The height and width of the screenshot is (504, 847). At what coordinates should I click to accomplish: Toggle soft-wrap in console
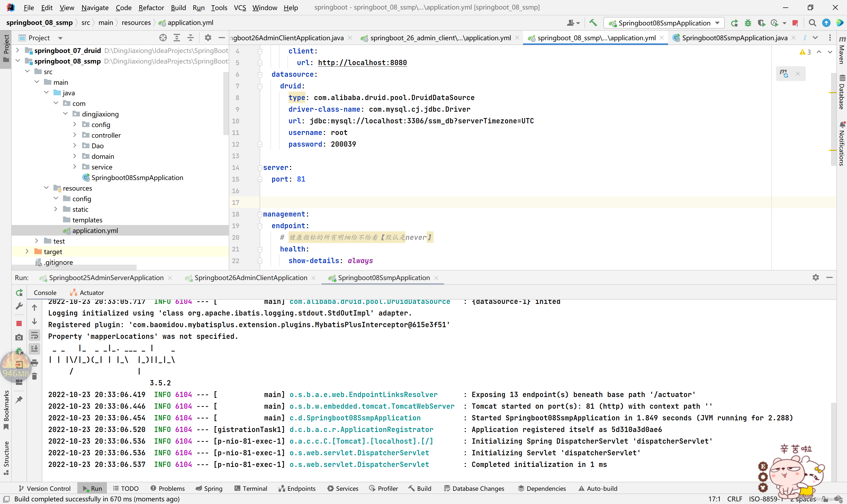[34, 336]
